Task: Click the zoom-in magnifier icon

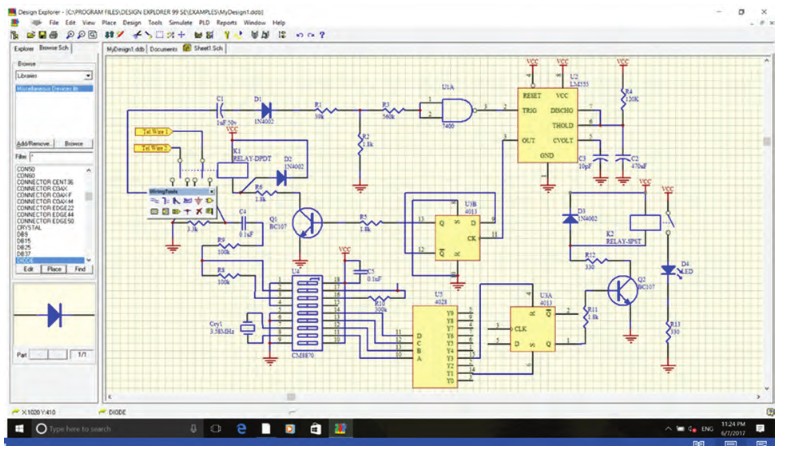Action: (x=70, y=35)
